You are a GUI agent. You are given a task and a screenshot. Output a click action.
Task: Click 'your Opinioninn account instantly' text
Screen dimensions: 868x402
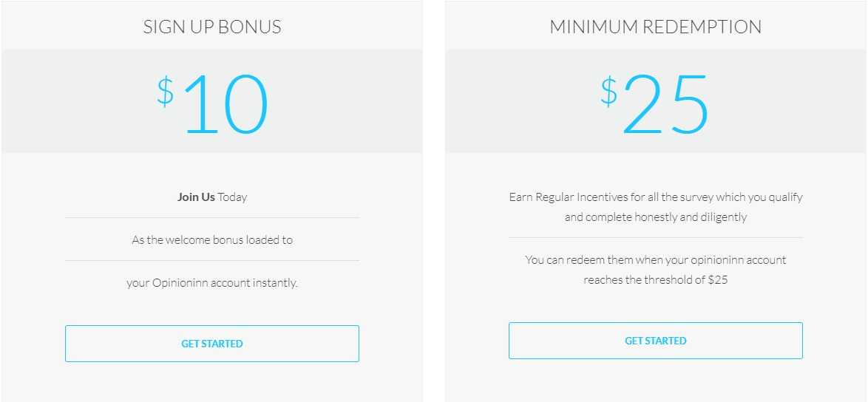pyautogui.click(x=212, y=283)
